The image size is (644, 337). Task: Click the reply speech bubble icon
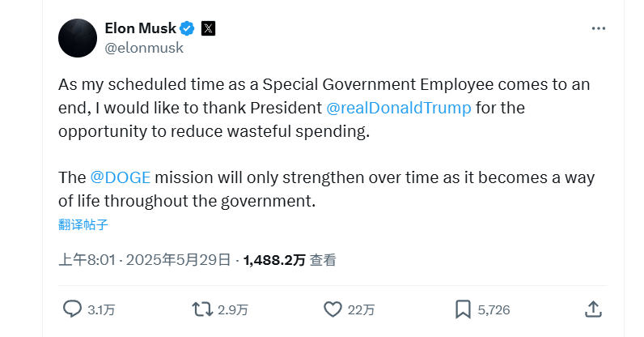coord(73,309)
